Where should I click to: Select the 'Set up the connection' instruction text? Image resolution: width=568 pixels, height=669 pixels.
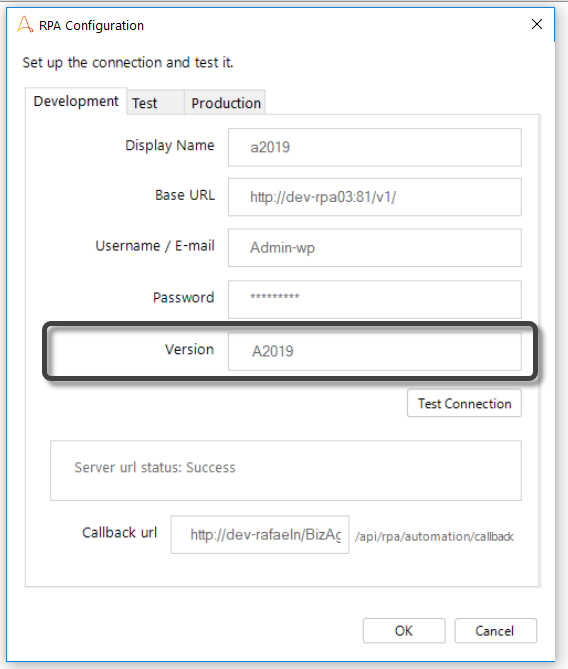point(128,62)
